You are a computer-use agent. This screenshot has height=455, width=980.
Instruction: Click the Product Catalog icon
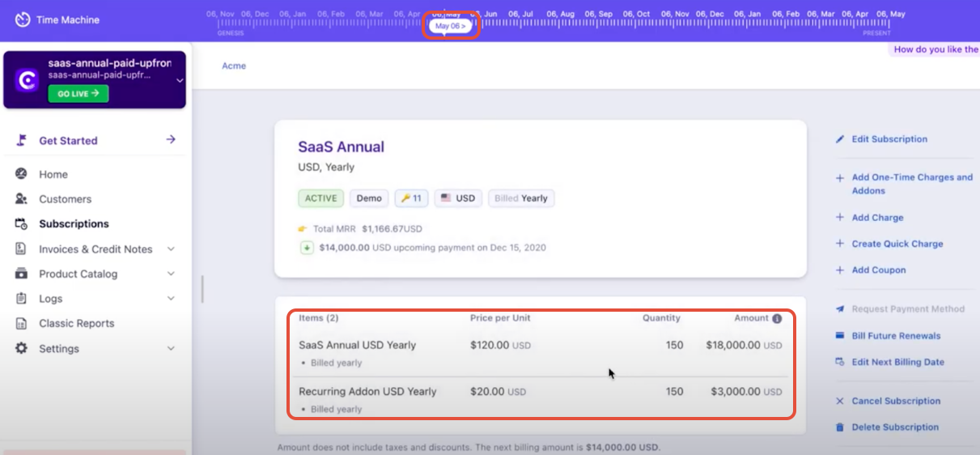click(22, 274)
